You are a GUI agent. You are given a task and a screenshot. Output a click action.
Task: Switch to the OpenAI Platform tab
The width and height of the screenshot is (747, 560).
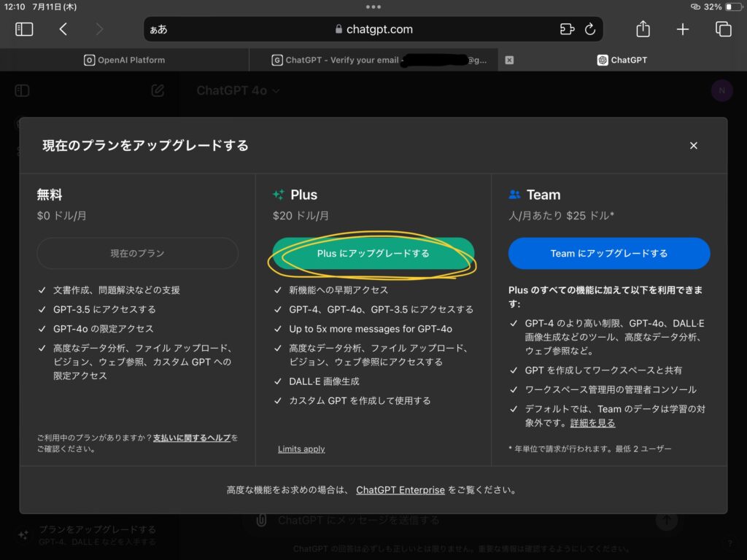click(x=124, y=60)
